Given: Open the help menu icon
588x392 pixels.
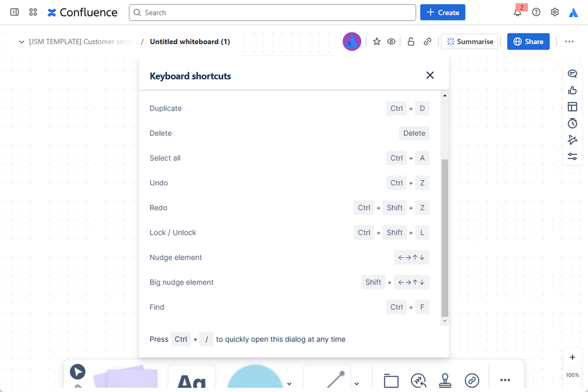Looking at the screenshot, I should [536, 12].
